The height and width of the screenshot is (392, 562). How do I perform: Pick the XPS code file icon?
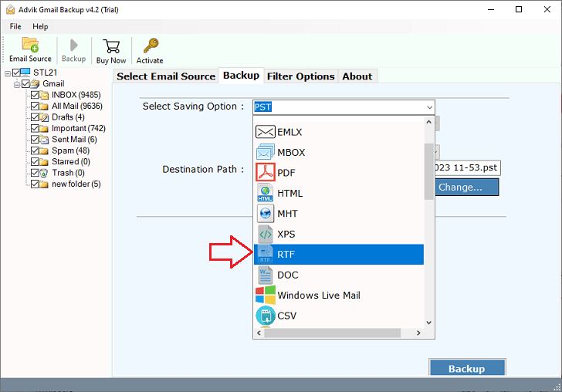(266, 234)
